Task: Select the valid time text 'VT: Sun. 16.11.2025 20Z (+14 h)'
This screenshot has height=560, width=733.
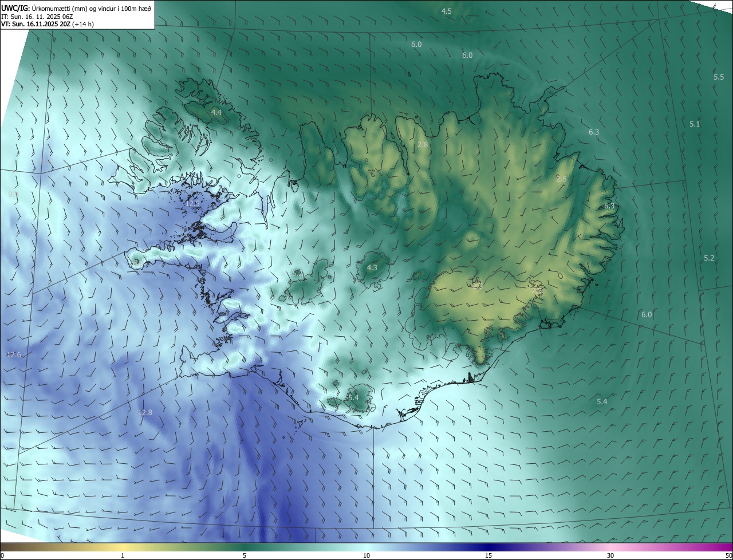Action: point(48,24)
